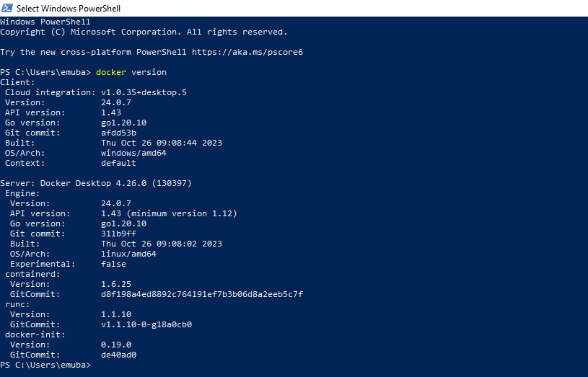This screenshot has width=588, height=377.
Task: Click on the Client Version value 24.0.7
Action: pyautogui.click(x=116, y=102)
